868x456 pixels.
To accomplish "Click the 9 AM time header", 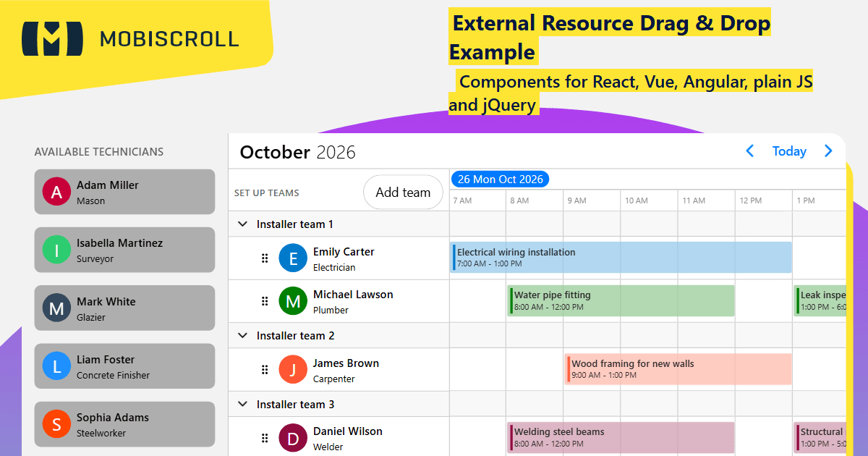I will tap(576, 200).
